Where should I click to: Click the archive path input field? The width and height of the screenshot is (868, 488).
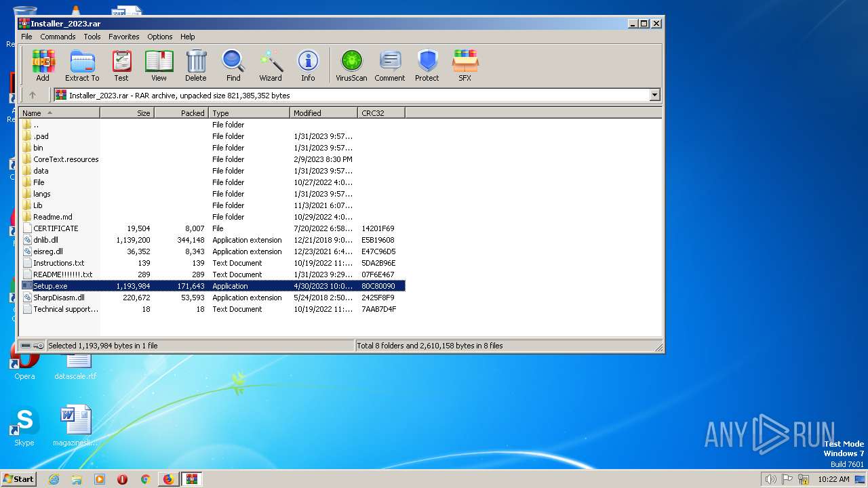(352, 96)
